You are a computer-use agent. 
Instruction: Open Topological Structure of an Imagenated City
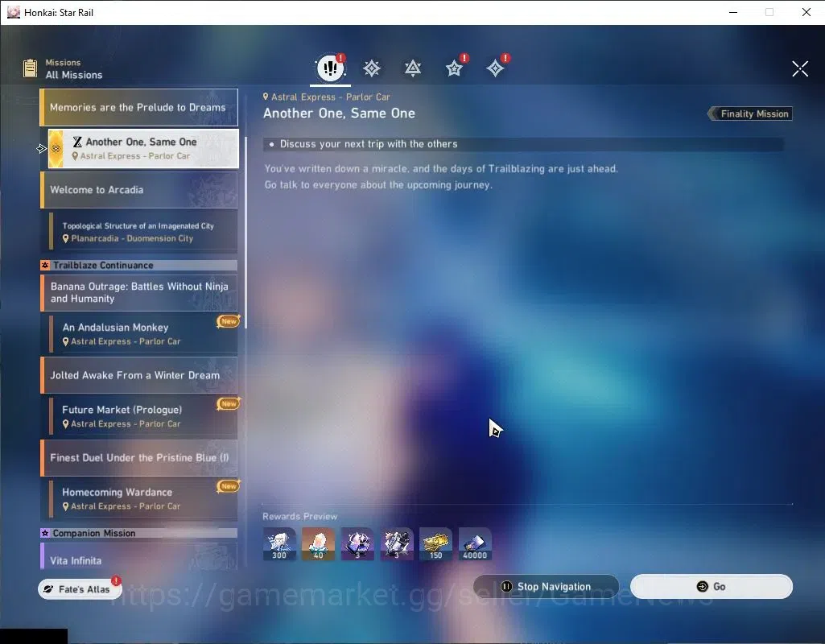(x=143, y=232)
